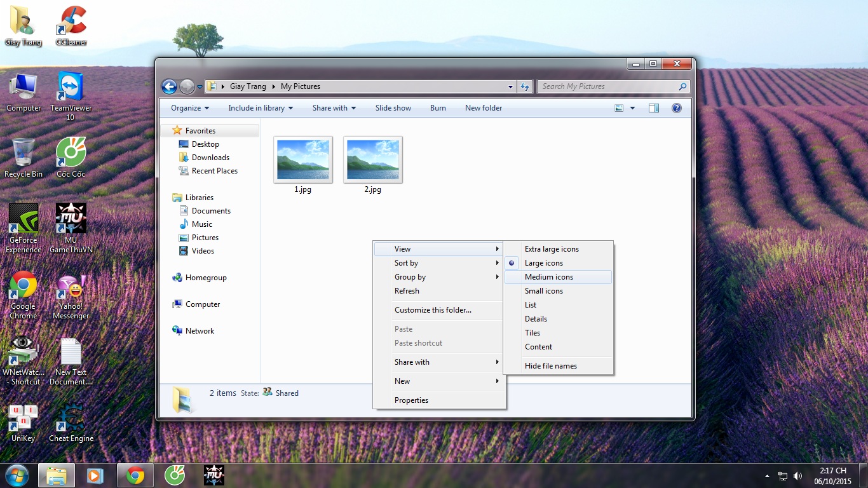Toggle the preview pane icon
This screenshot has width=868, height=488.
point(654,108)
